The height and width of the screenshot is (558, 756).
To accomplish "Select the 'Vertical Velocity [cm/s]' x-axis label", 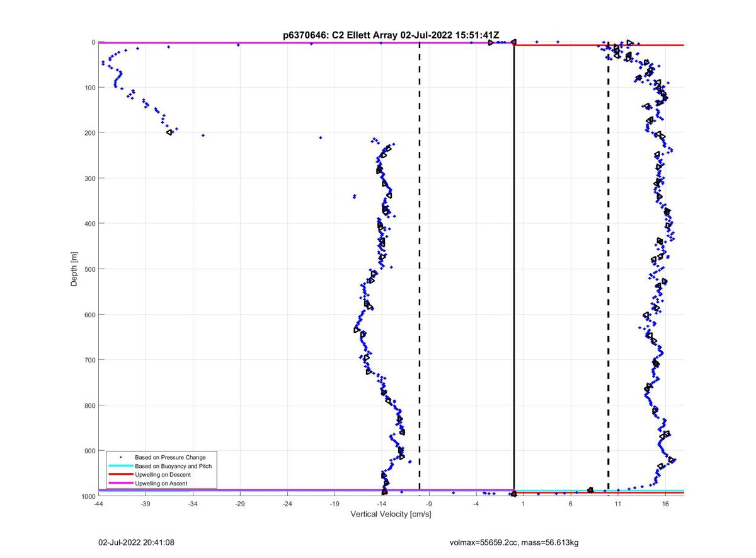I will point(391,514).
